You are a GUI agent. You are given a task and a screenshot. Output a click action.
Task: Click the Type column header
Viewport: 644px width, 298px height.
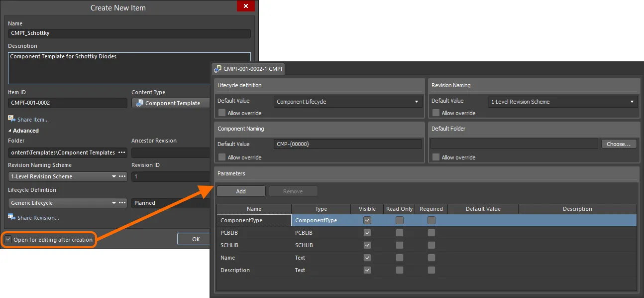pos(321,209)
